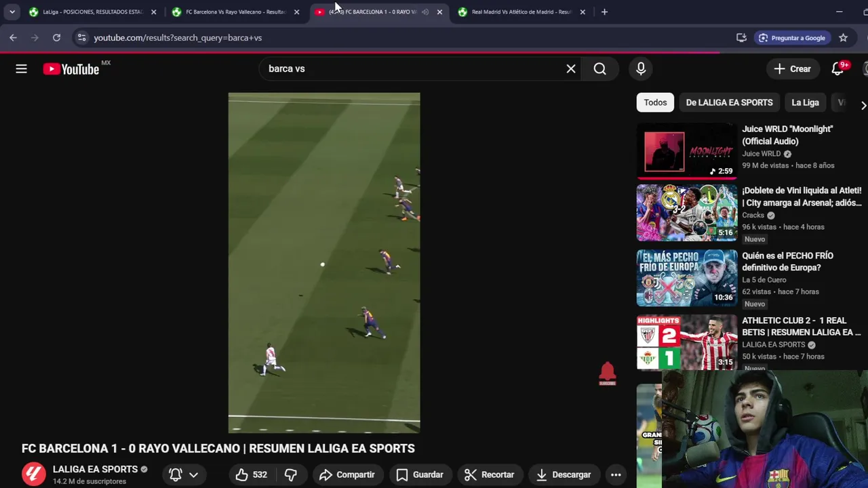868x488 pixels.
Task: Click the address bar URL
Action: 178,38
